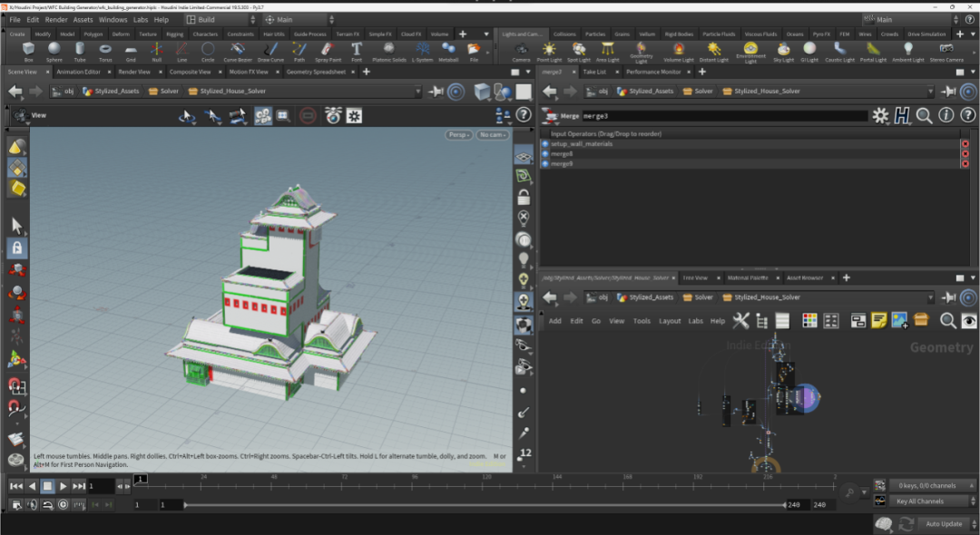Toggle the viewport display lock icon
The width and height of the screenshot is (980, 535).
[524, 197]
